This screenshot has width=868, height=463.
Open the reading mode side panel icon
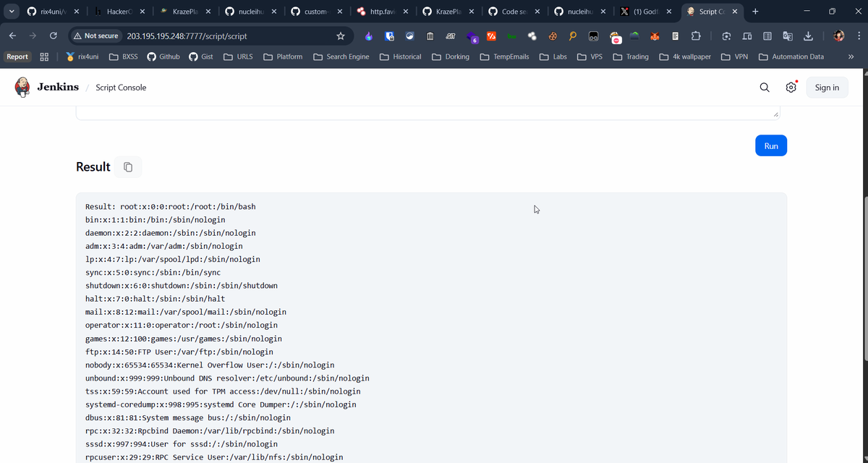click(767, 36)
